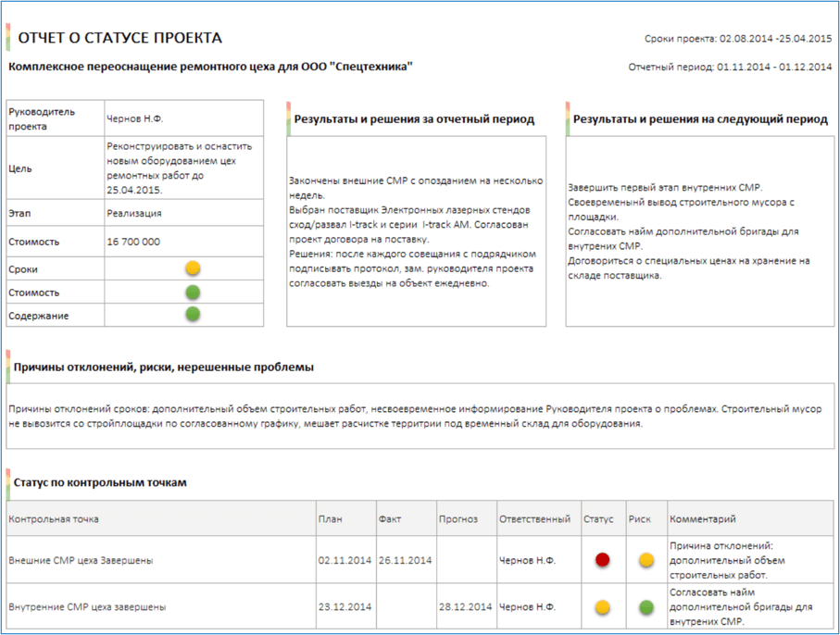Click the "Содержание" label cell
This screenshot has height=635, width=840.
coord(56,316)
